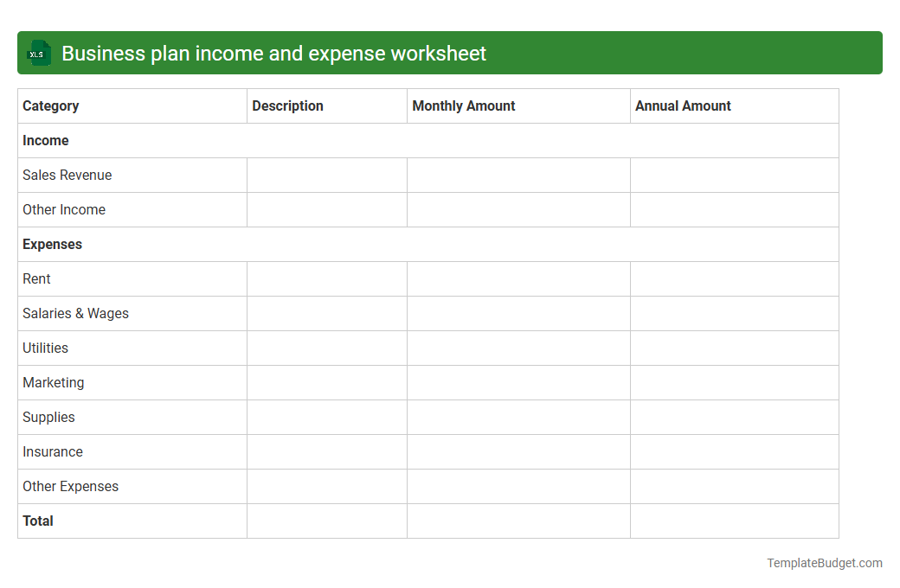The height and width of the screenshot is (588, 900).
Task: Select the Sales Revenue row label
Action: tap(67, 175)
